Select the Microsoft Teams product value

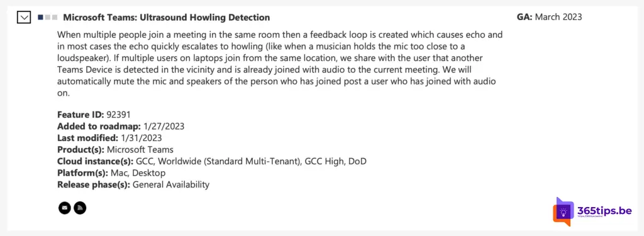point(140,150)
